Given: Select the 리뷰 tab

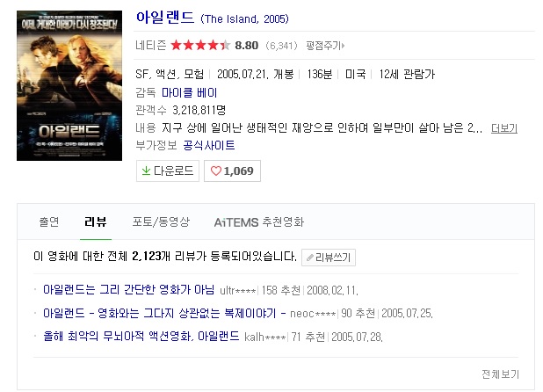Looking at the screenshot, I should (96, 221).
